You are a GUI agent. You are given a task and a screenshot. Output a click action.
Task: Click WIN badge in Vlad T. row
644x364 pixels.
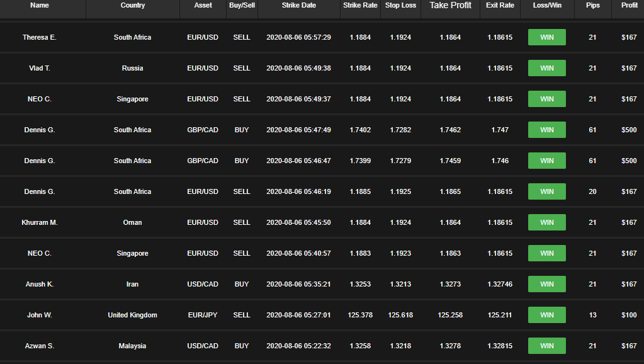point(546,68)
